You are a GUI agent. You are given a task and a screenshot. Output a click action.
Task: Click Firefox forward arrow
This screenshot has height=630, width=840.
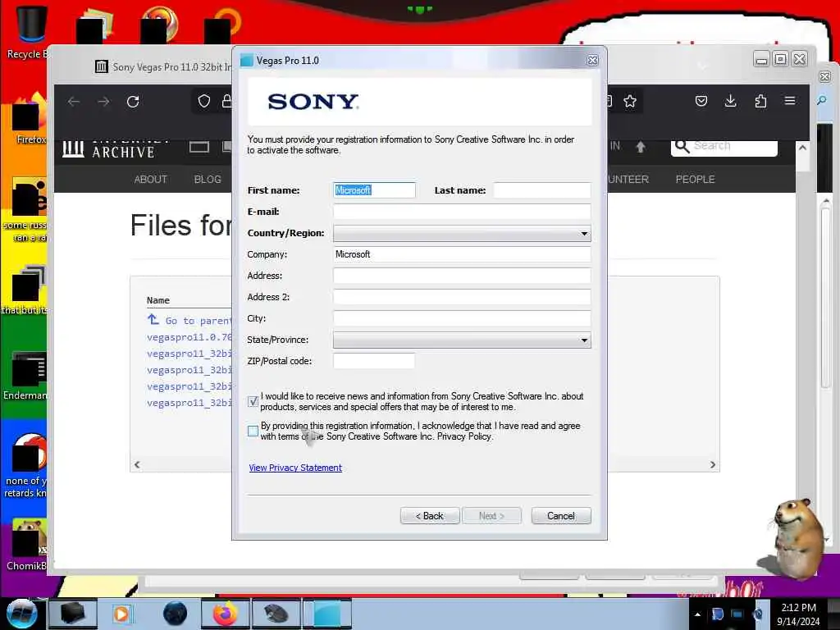pyautogui.click(x=103, y=101)
